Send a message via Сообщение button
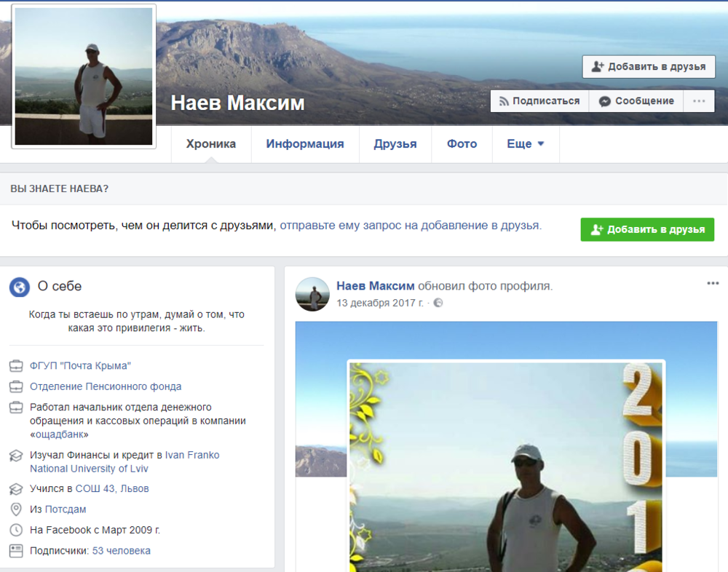This screenshot has height=572, width=728. click(x=636, y=101)
